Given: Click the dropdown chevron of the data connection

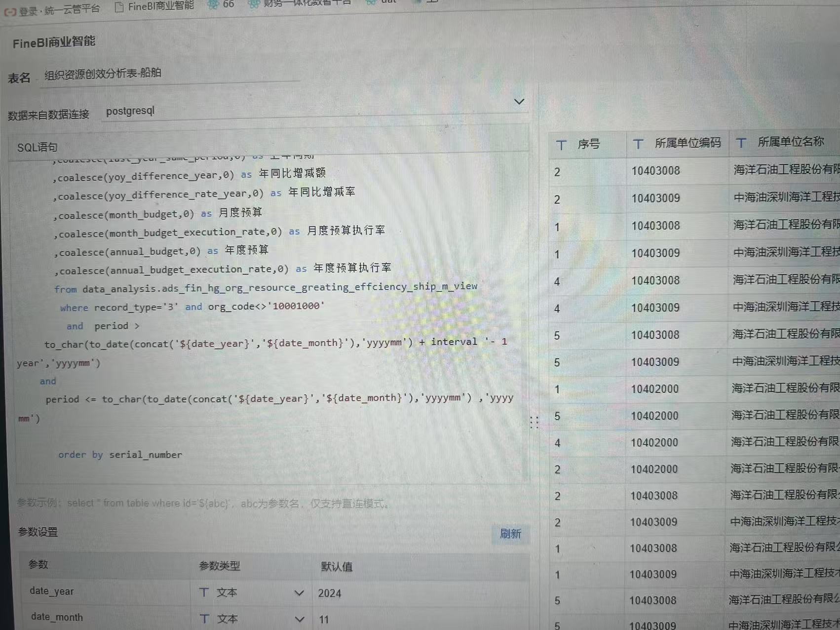Looking at the screenshot, I should point(519,102).
